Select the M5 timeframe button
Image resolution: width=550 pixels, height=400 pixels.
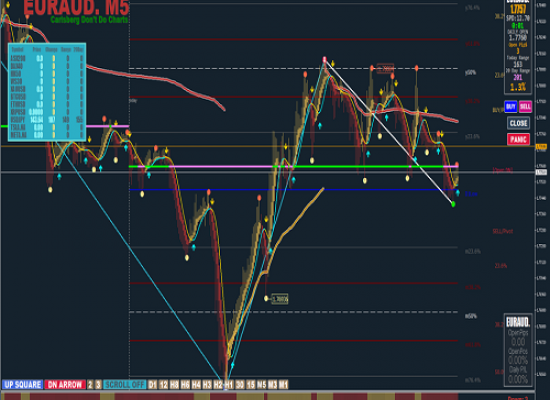(x=261, y=385)
